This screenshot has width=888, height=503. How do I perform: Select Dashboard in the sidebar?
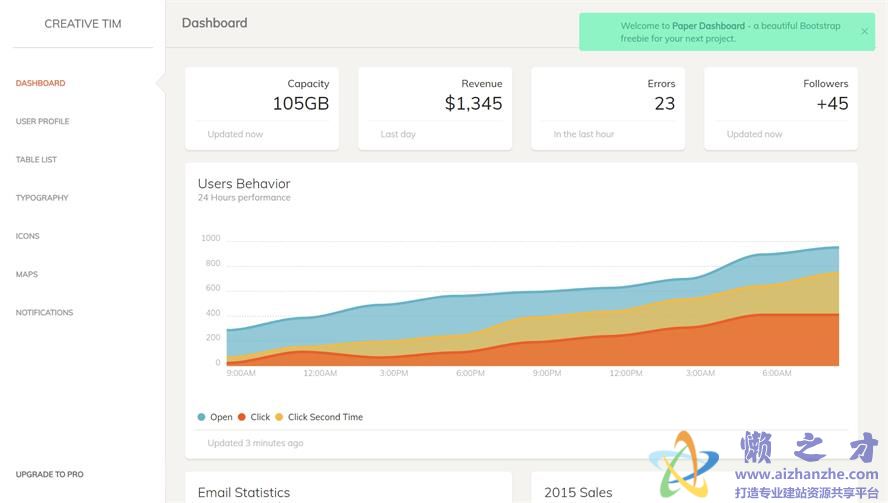tap(41, 83)
